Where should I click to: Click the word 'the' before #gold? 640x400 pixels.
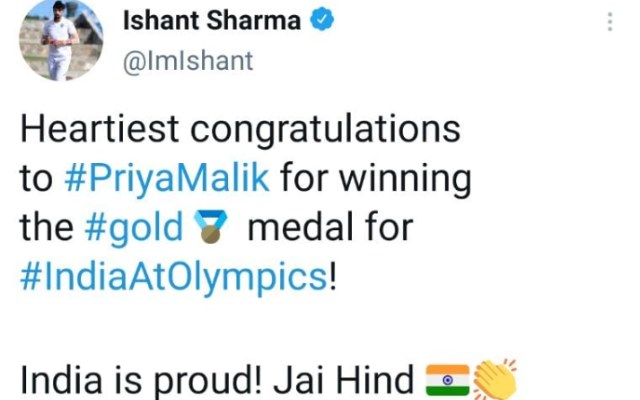[x=47, y=227]
